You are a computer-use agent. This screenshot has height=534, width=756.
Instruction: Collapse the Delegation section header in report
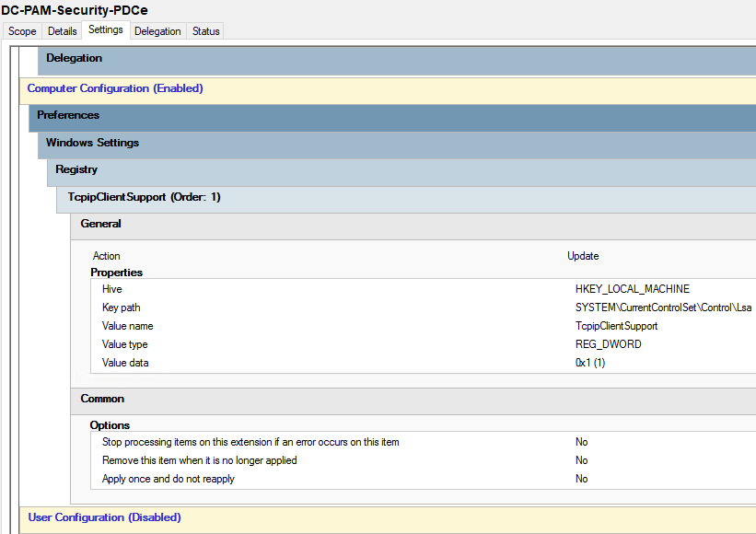coord(75,59)
